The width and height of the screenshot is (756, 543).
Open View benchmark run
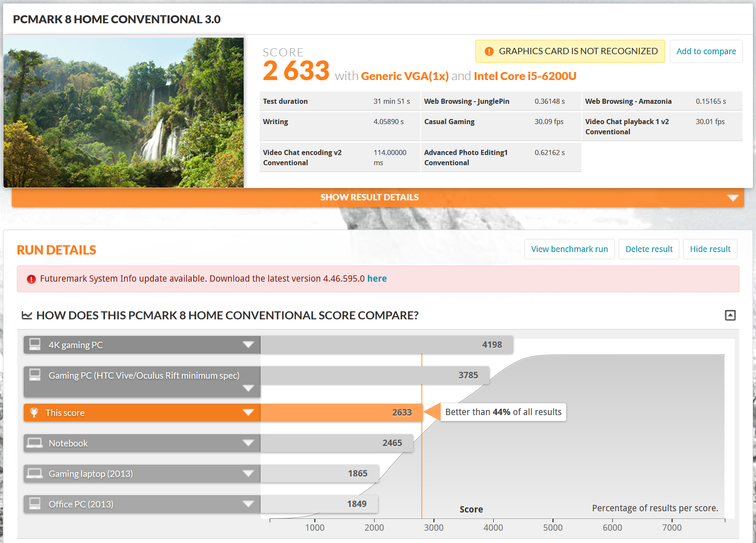[569, 249]
